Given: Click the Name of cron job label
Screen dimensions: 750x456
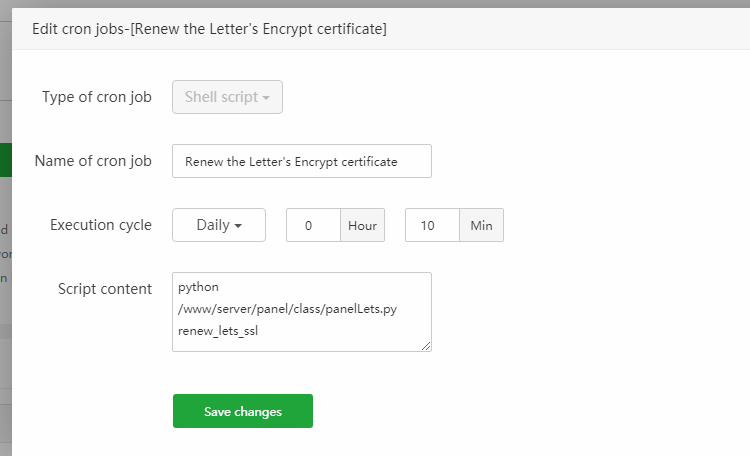Looking at the screenshot, I should [x=93, y=161].
